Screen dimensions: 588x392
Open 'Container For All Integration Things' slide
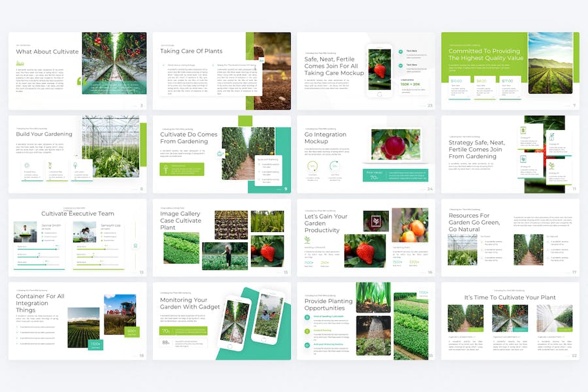tap(78, 321)
